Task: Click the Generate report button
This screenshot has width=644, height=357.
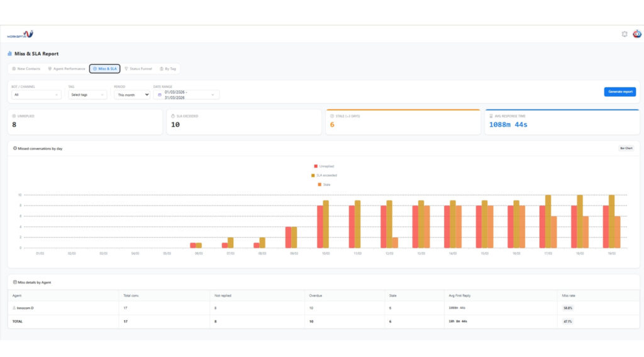Action: (620, 92)
